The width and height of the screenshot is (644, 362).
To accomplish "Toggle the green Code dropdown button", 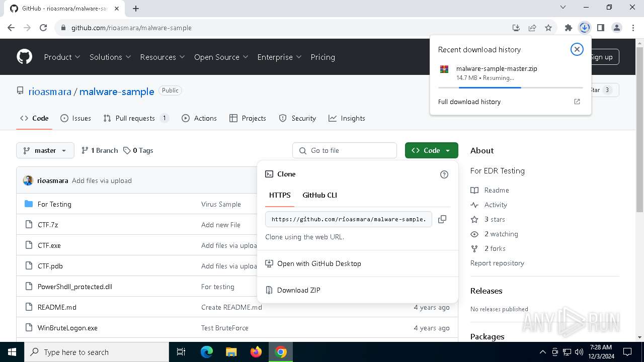I will point(431,150).
